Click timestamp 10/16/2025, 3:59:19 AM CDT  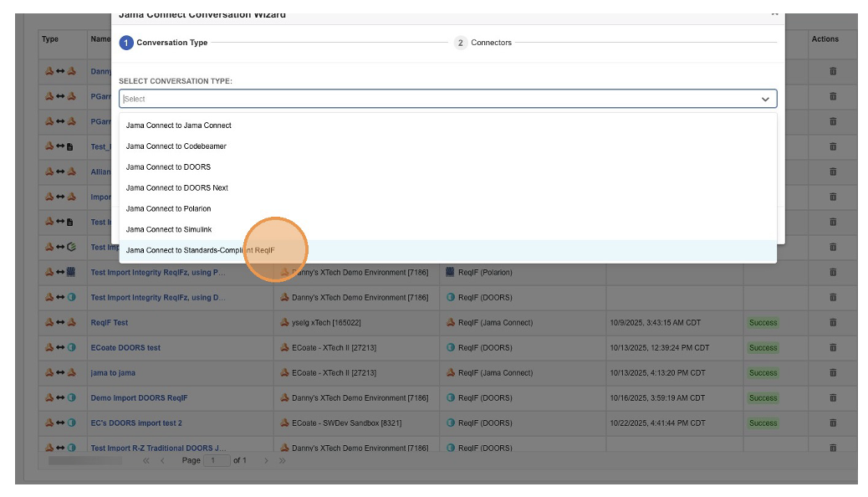[657, 397]
